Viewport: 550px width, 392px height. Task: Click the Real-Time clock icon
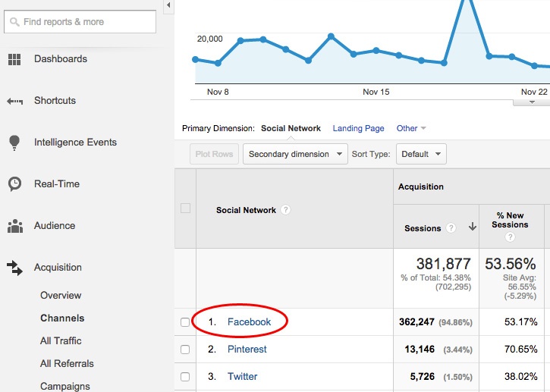(x=14, y=184)
